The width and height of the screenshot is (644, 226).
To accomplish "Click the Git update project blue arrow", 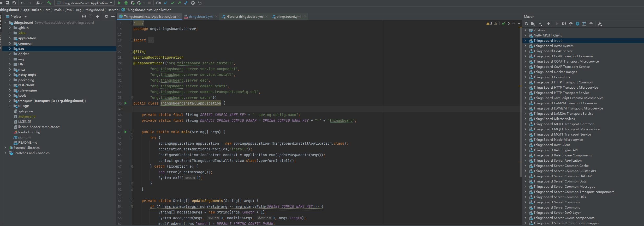I will coord(166,3).
